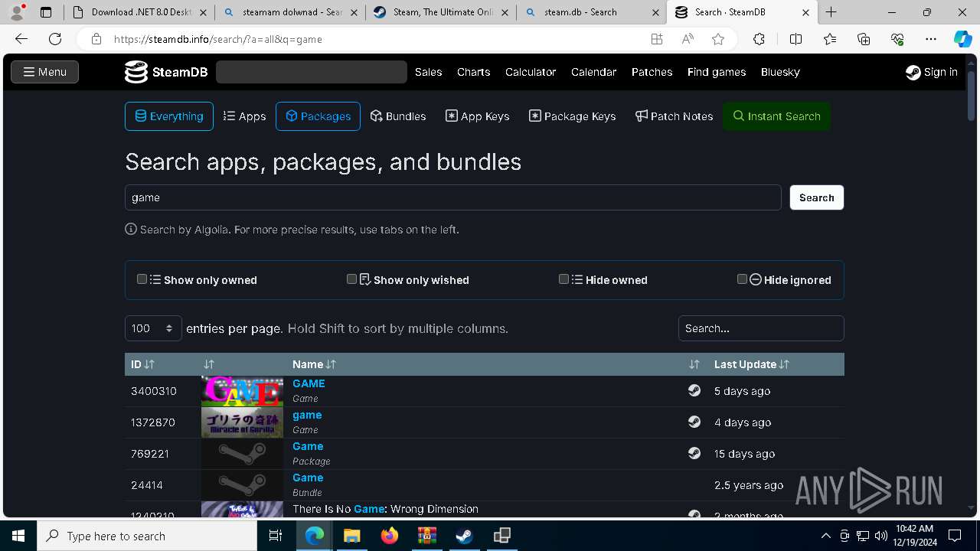Open the Charts page

473,72
